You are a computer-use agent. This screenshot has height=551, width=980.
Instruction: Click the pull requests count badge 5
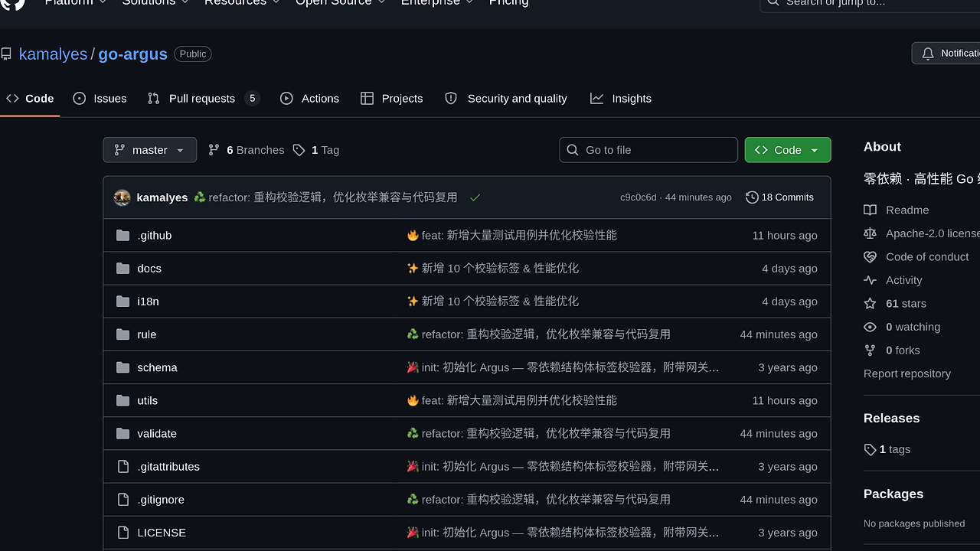252,98
